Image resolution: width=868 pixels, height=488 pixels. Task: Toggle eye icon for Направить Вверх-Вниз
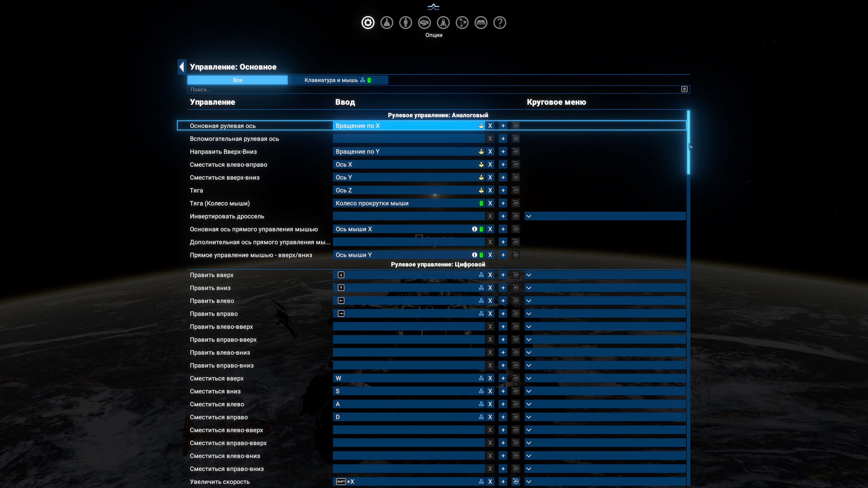516,152
